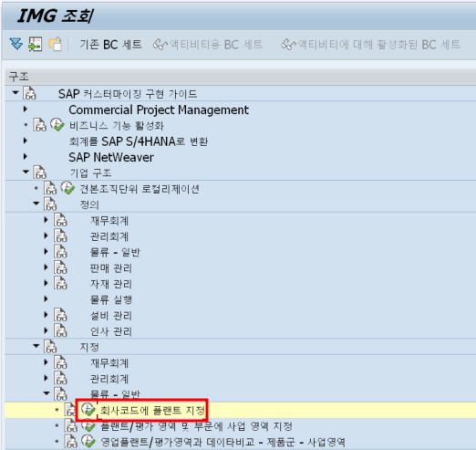Click the Position-on-node toolbar icon with green arrow
This screenshot has height=450, width=476.
tap(36, 44)
